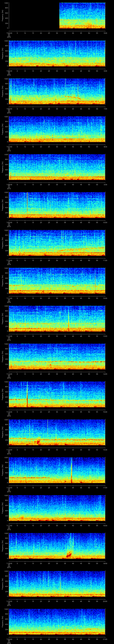The width and height of the screenshot is (114, 644).
Task: Click the 5:00 end label of first panel
Action: pyautogui.click(x=105, y=33)
